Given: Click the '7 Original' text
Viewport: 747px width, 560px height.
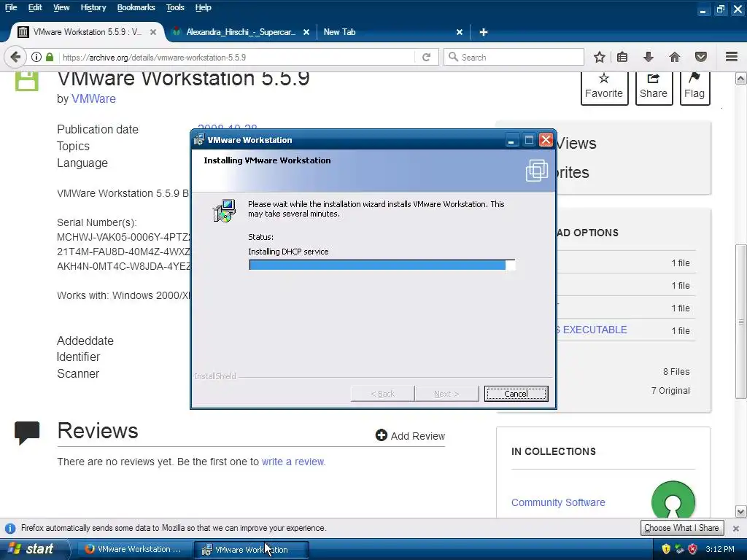Looking at the screenshot, I should click(670, 391).
